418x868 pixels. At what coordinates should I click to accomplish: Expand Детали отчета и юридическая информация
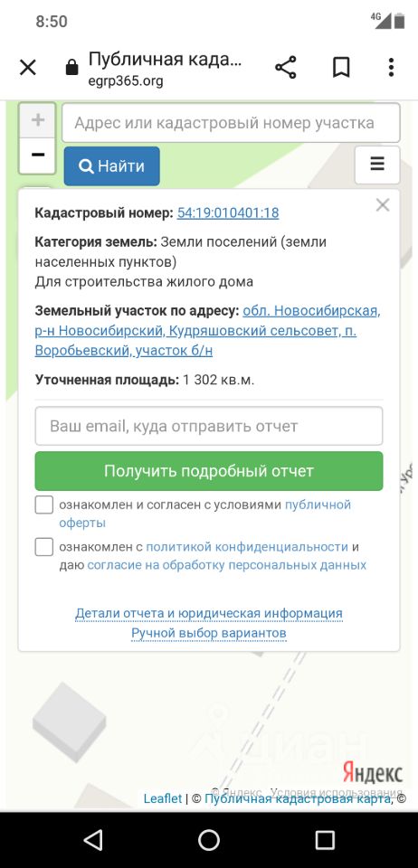tap(209, 613)
